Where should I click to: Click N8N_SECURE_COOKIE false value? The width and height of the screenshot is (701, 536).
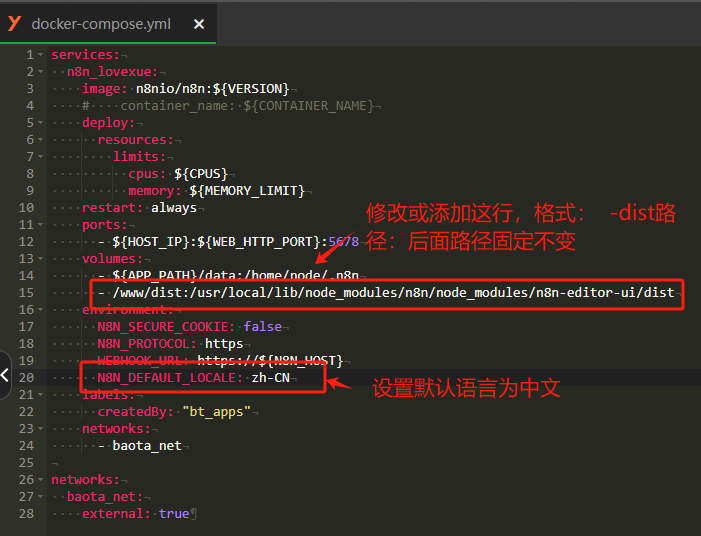tap(262, 326)
